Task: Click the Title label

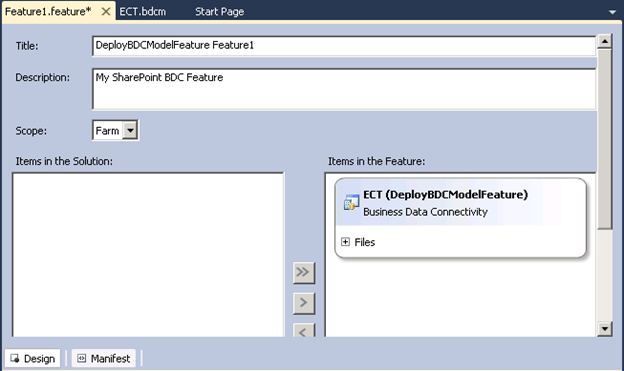Action: pos(27,46)
